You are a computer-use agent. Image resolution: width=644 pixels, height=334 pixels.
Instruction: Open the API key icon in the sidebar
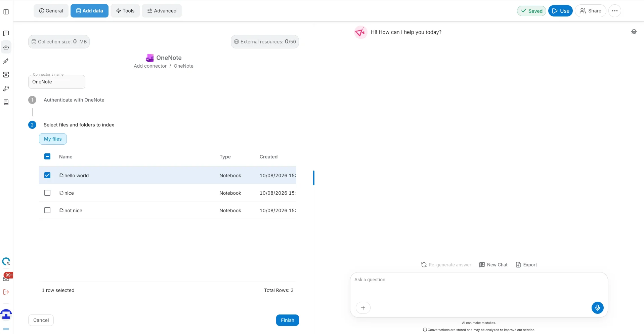(x=6, y=88)
